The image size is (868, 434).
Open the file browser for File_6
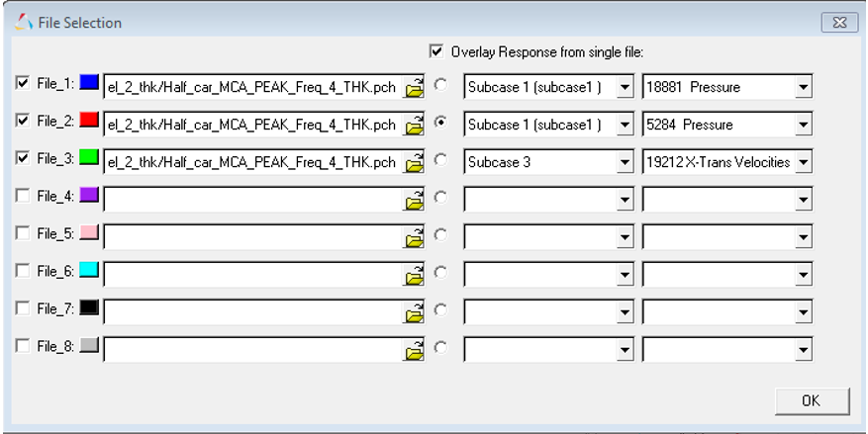coord(415,274)
